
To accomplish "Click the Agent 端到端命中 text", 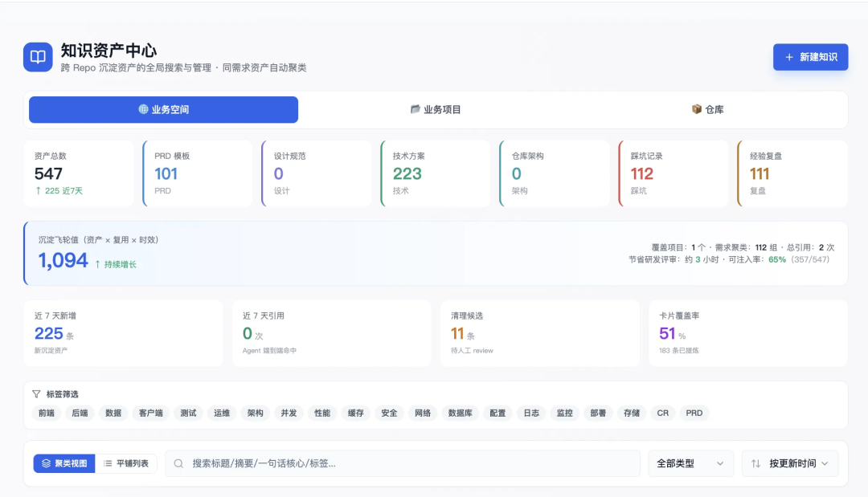I will [x=269, y=351].
